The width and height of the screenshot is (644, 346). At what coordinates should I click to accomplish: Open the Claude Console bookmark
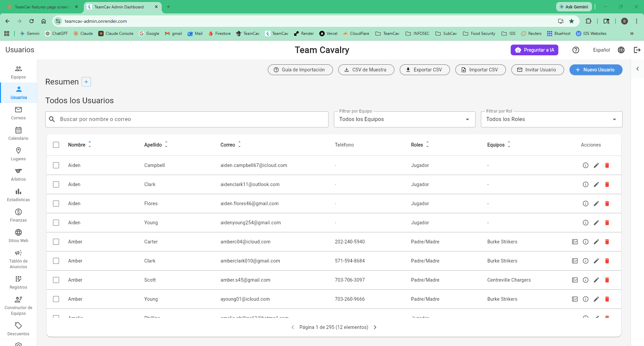click(x=116, y=34)
